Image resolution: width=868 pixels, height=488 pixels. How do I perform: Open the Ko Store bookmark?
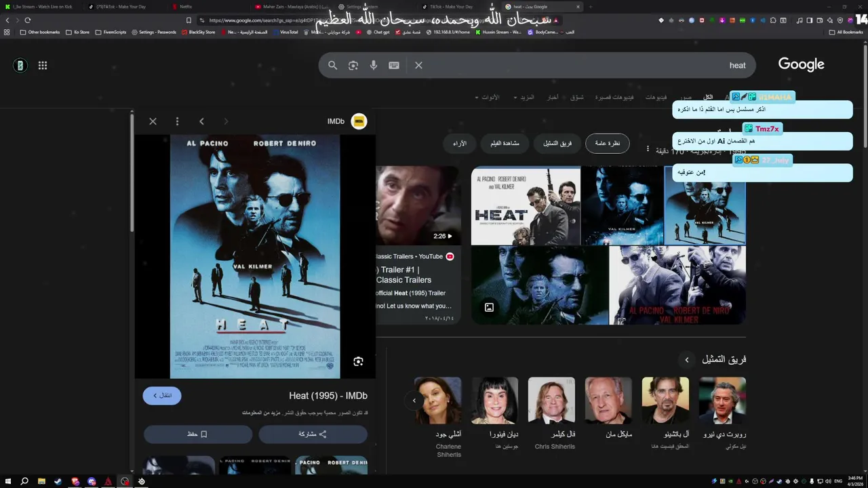[x=77, y=32]
